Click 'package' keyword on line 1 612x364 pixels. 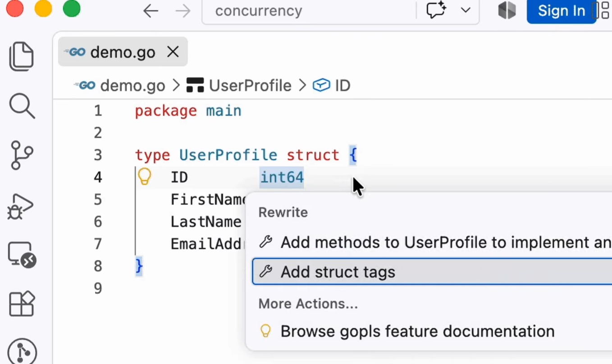(166, 111)
